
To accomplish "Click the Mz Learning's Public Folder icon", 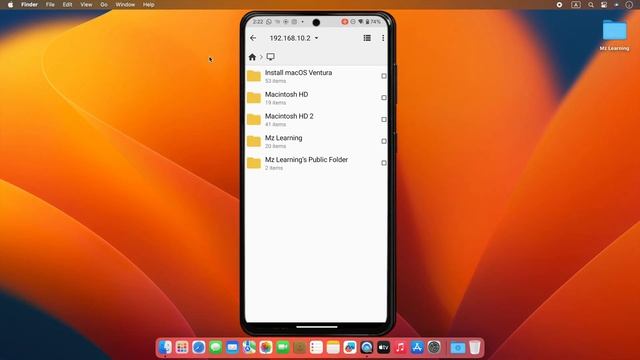I will 254,163.
